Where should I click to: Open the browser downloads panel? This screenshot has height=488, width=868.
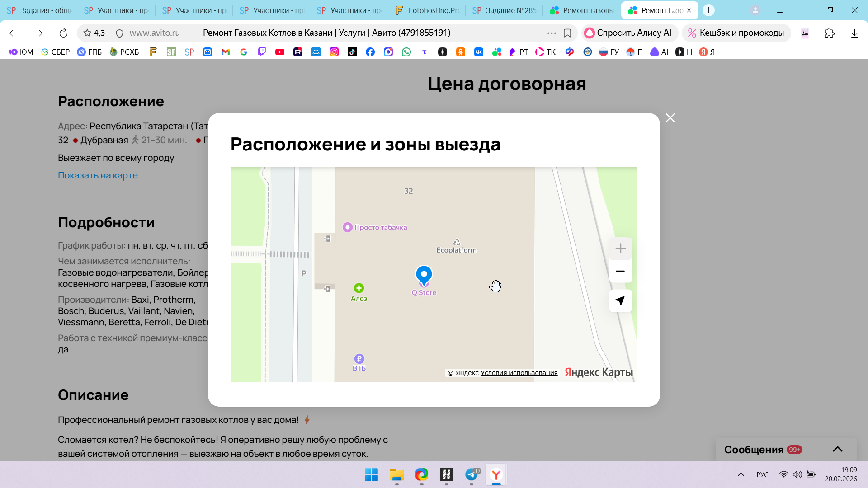tap(854, 33)
